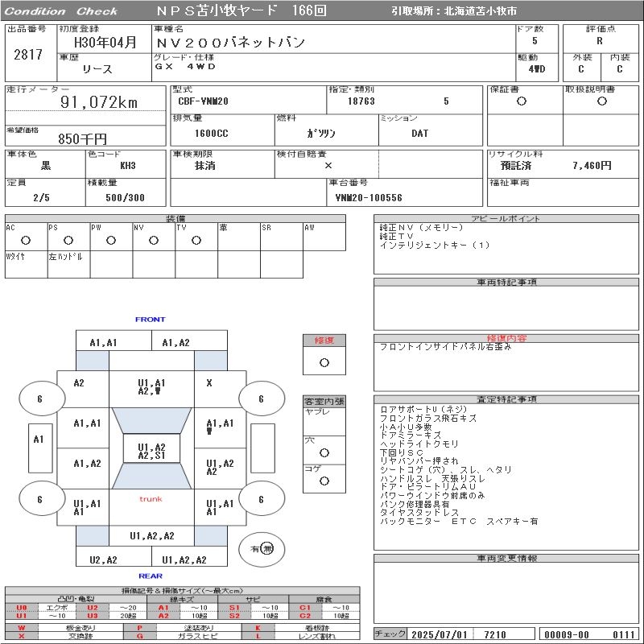The image size is (644, 644).
Task: Select the note ヘッドライトクモリ
Action: (419, 444)
